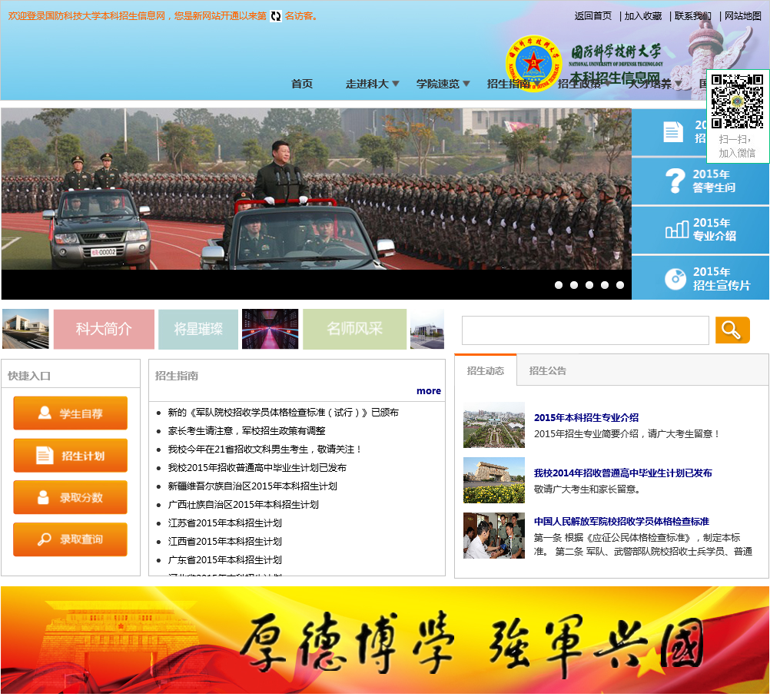Select the fourth carousel indicator dot

click(x=605, y=285)
